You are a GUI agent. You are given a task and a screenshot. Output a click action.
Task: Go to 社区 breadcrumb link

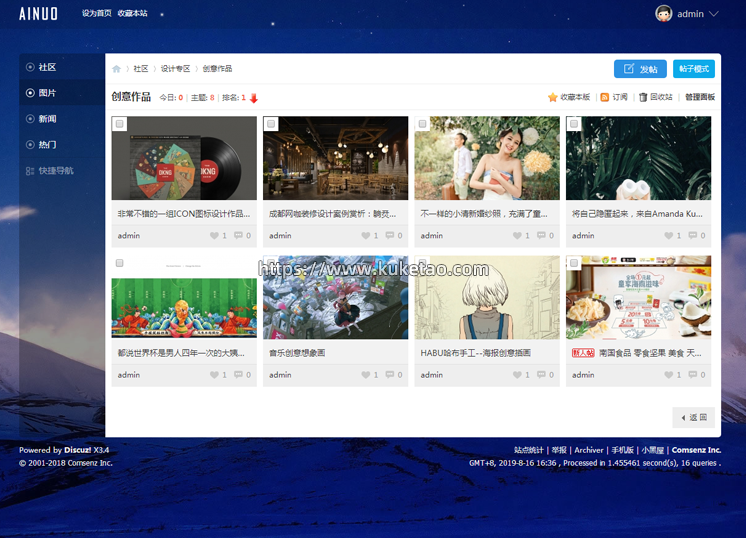click(x=140, y=69)
